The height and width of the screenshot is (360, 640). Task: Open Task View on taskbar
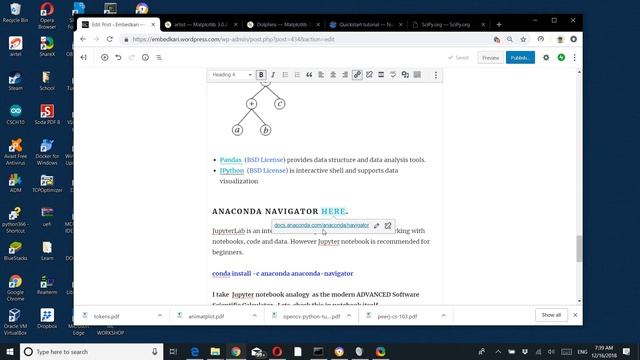click(173, 351)
